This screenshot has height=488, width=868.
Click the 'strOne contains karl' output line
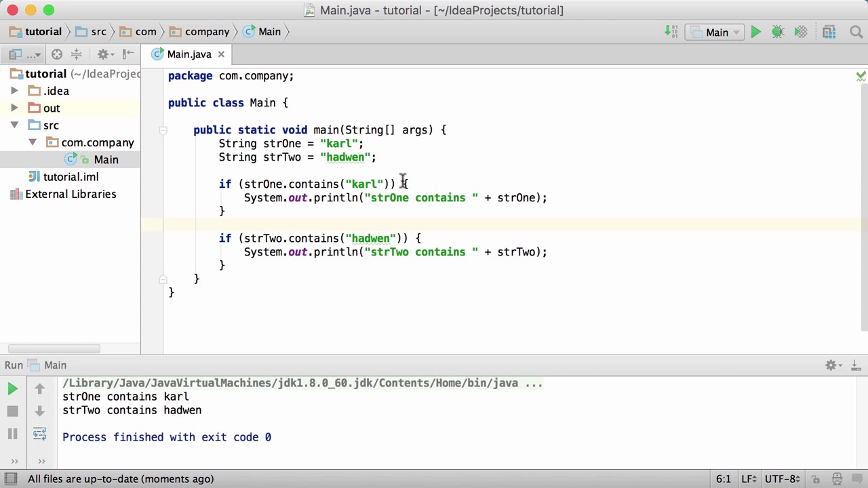click(x=125, y=396)
